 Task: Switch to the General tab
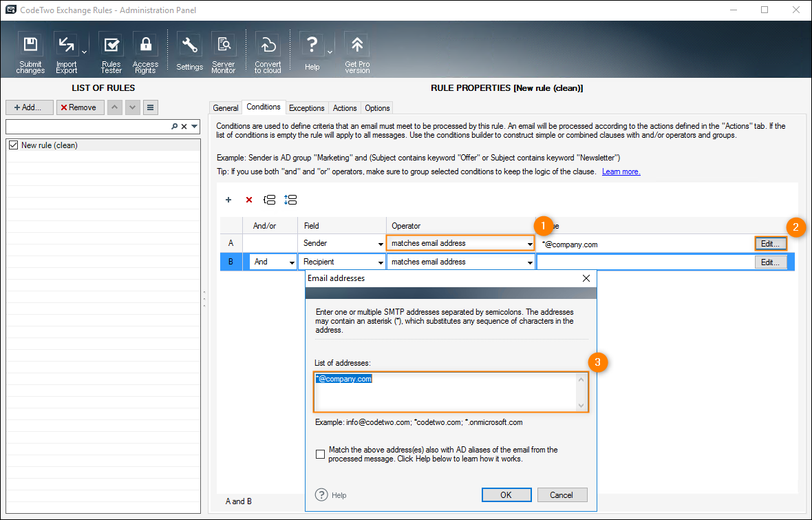(226, 108)
